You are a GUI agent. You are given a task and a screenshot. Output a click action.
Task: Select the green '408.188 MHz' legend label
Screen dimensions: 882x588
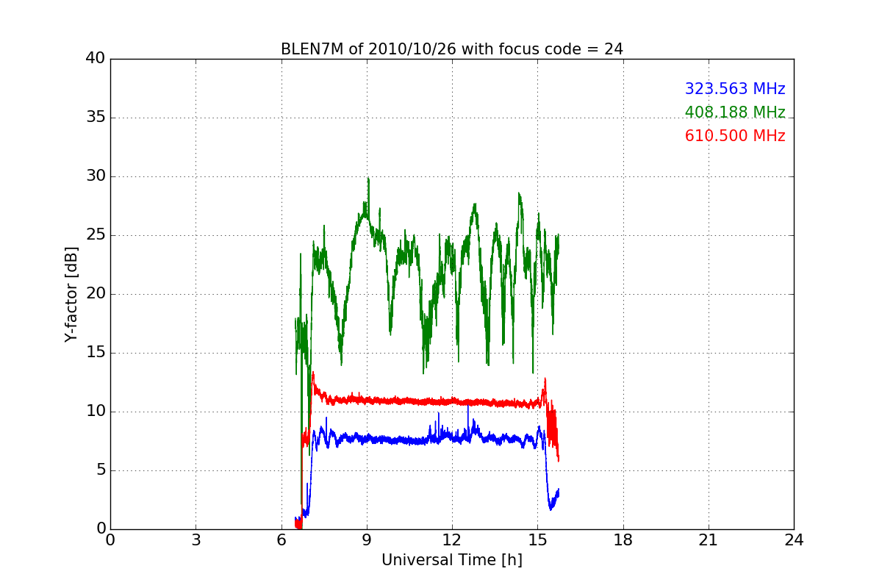coord(735,112)
